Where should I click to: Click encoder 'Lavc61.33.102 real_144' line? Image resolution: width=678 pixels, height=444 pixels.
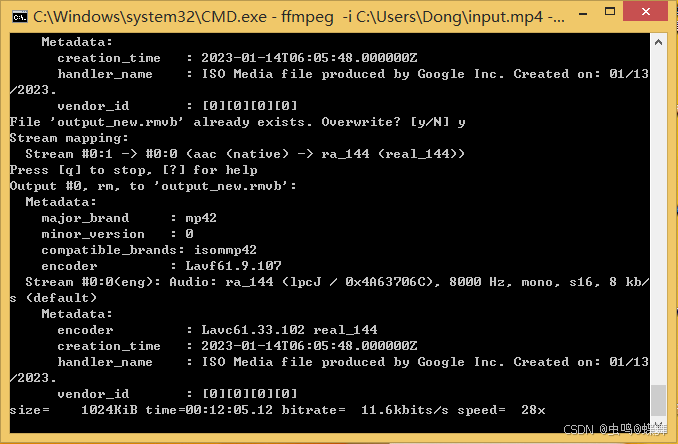(x=217, y=330)
